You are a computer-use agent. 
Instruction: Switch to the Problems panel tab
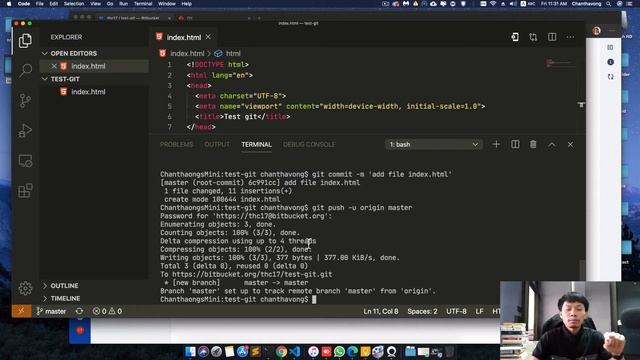pyautogui.click(x=176, y=144)
